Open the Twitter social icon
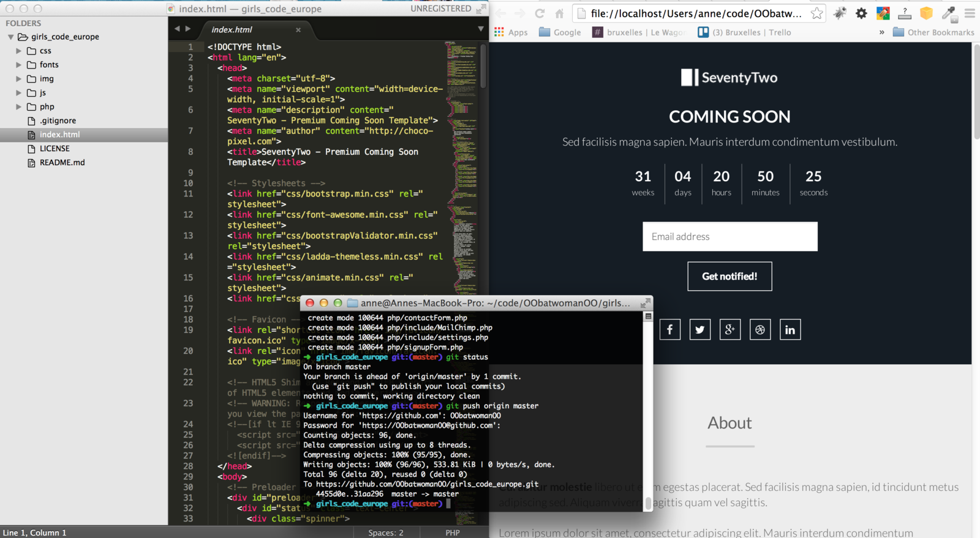Screen dimensions: 980x538 700,330
